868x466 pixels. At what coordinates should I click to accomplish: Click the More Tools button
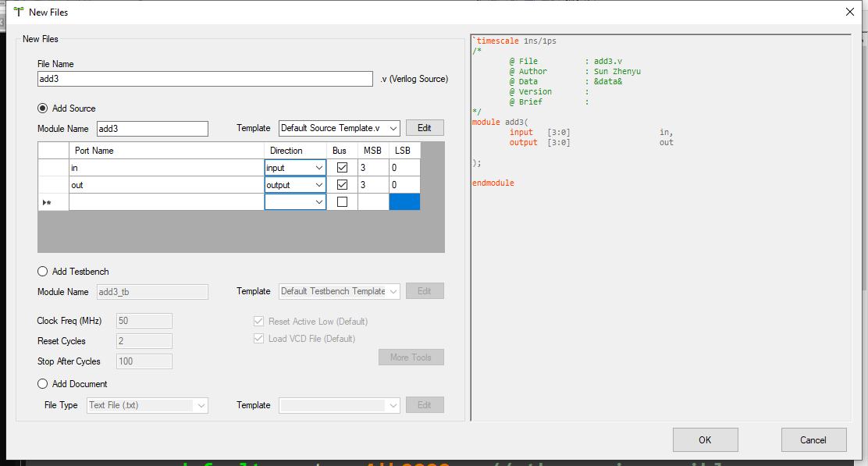click(411, 357)
